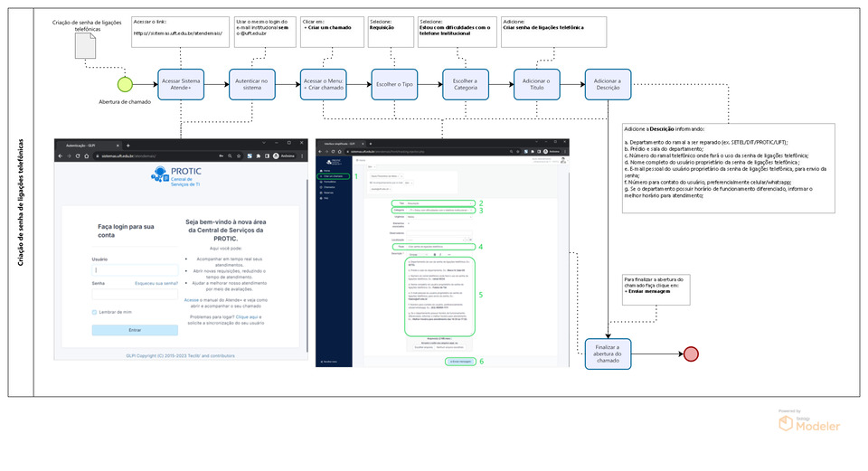
Task: Select Criar um chamado in the sidebar
Action: pos(335,175)
